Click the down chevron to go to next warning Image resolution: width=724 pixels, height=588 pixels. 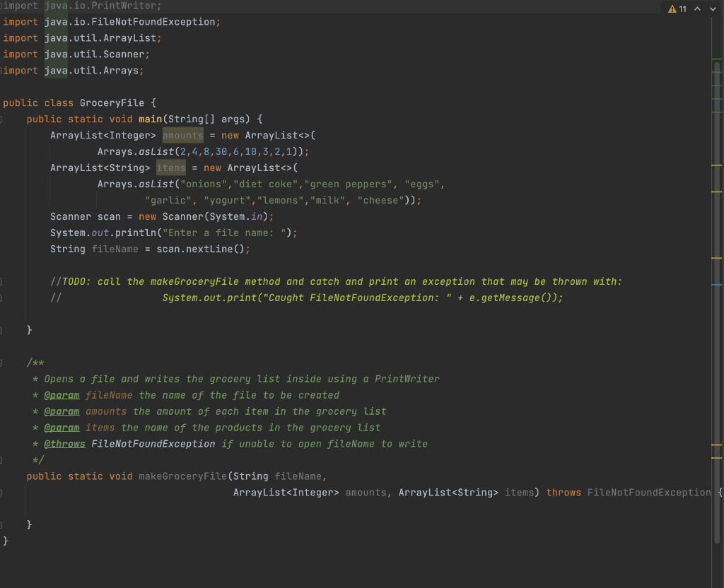[713, 8]
